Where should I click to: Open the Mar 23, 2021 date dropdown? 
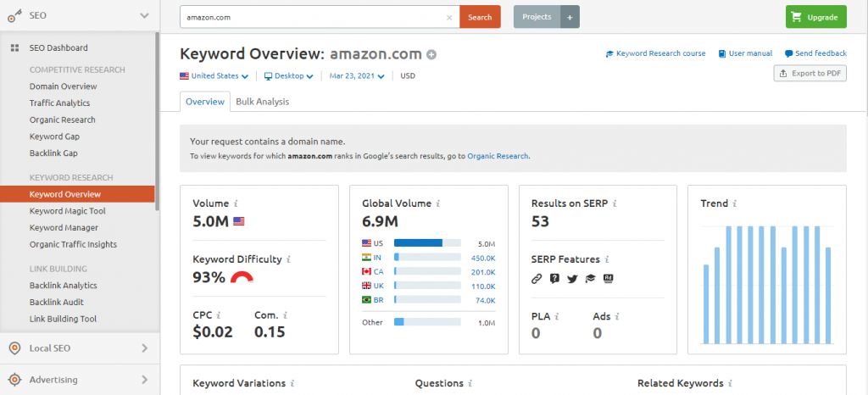coord(357,75)
